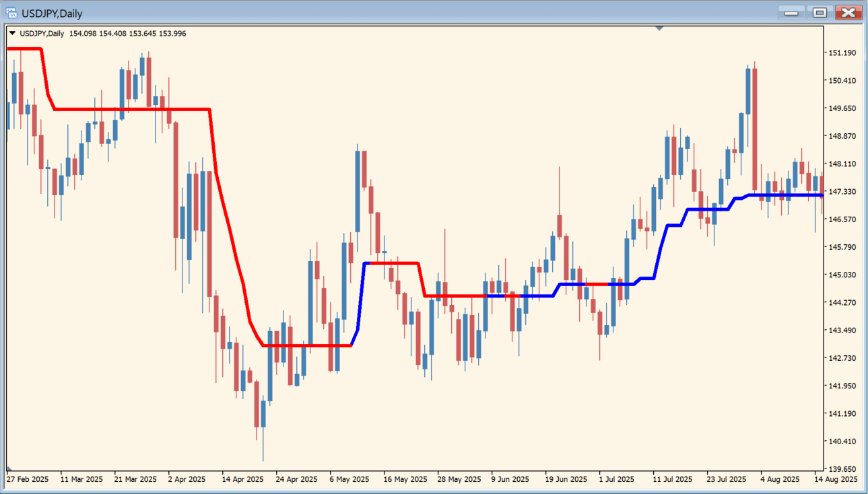Select the 1 Jul 2025 date label
The image size is (868, 494).
click(x=616, y=480)
